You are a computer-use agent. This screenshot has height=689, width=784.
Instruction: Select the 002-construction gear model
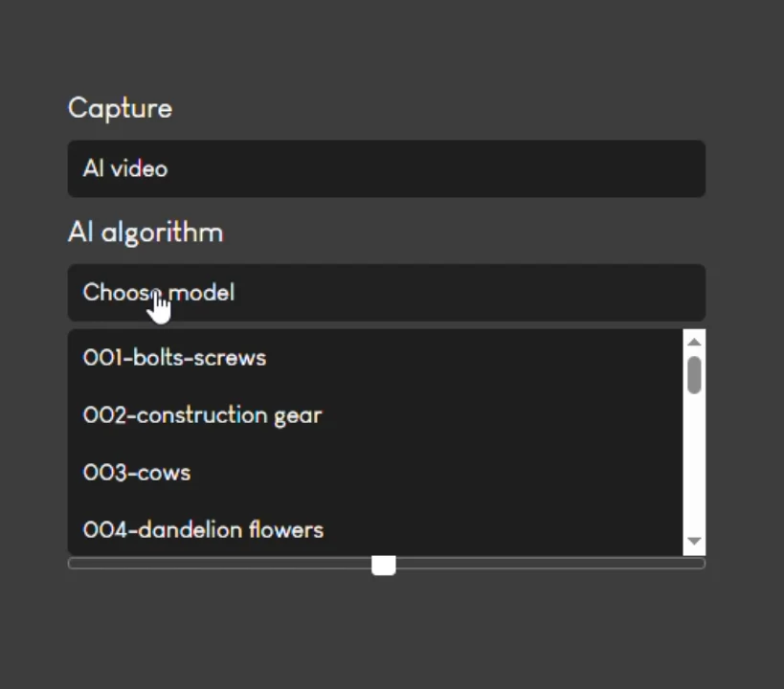point(202,414)
